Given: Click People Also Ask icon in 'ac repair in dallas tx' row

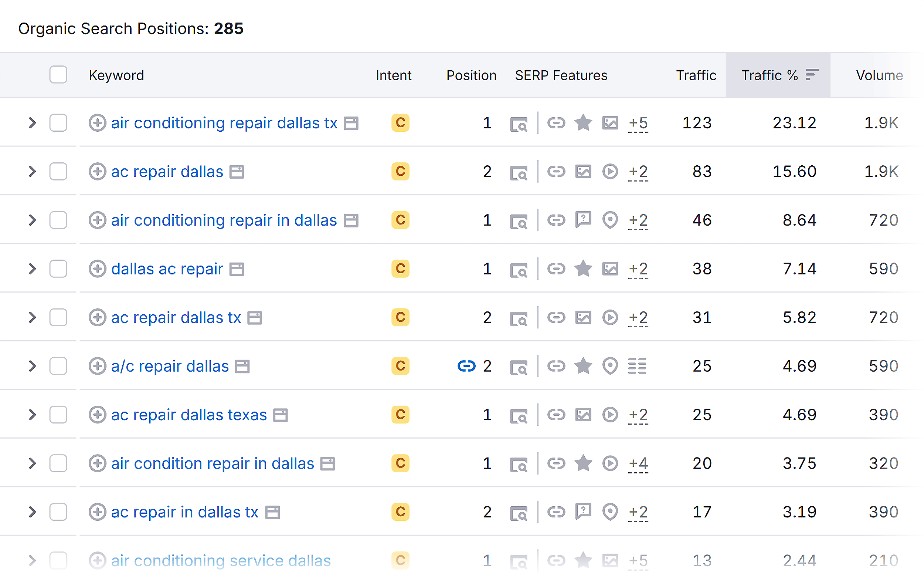Looking at the screenshot, I should tap(583, 512).
